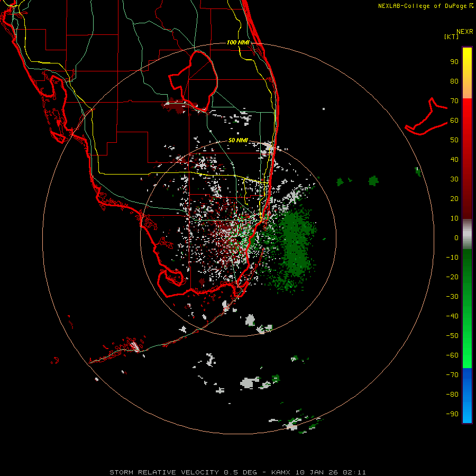This screenshot has height=476, width=476.
Task: Click the 60 value on velocity scale
Action: [454, 121]
